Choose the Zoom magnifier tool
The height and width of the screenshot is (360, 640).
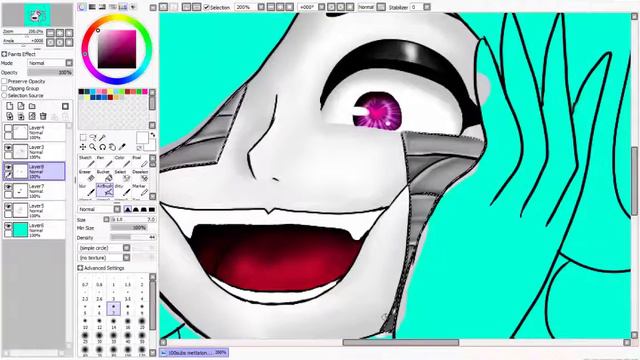[x=93, y=147]
